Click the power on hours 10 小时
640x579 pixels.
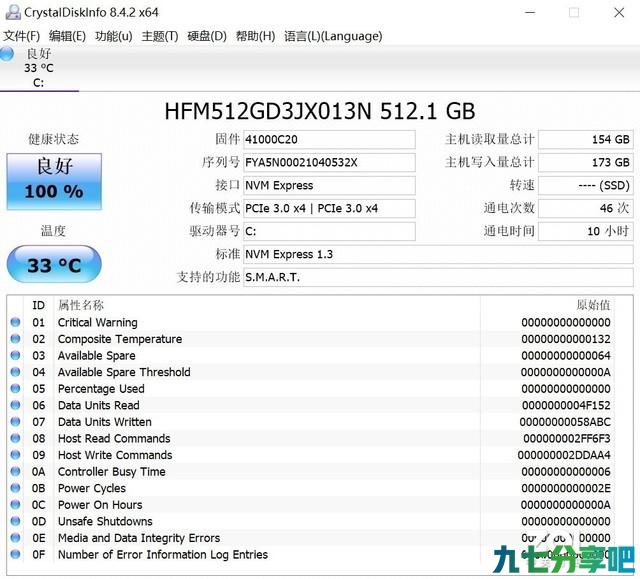586,231
